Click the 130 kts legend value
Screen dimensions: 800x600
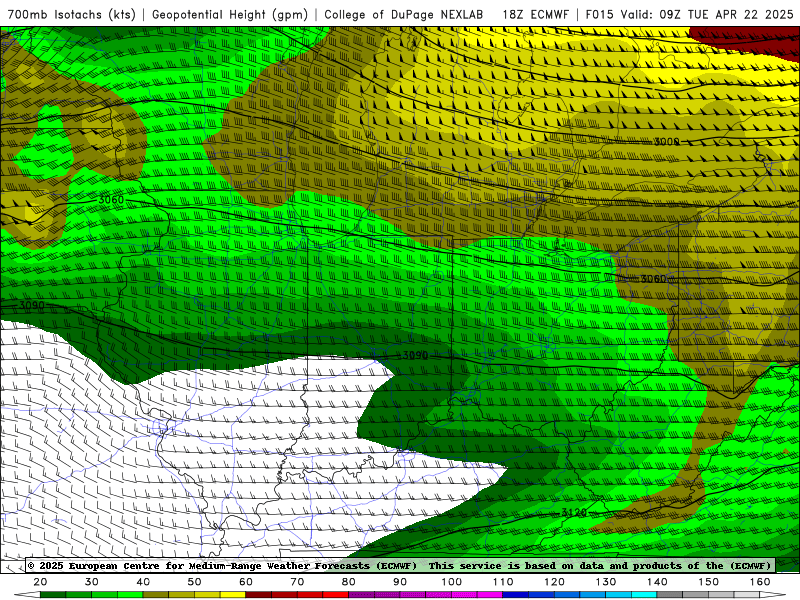click(x=606, y=582)
